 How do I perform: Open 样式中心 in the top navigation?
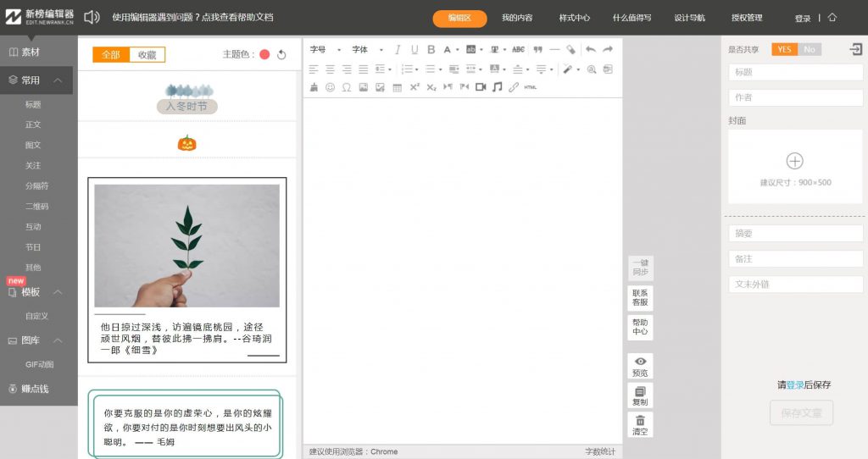click(x=575, y=18)
